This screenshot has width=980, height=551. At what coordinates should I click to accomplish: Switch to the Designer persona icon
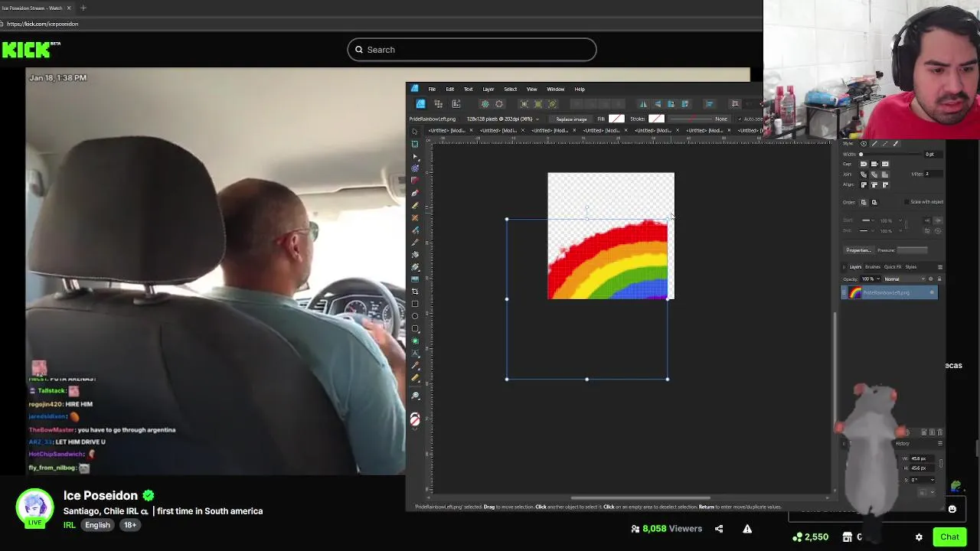420,103
